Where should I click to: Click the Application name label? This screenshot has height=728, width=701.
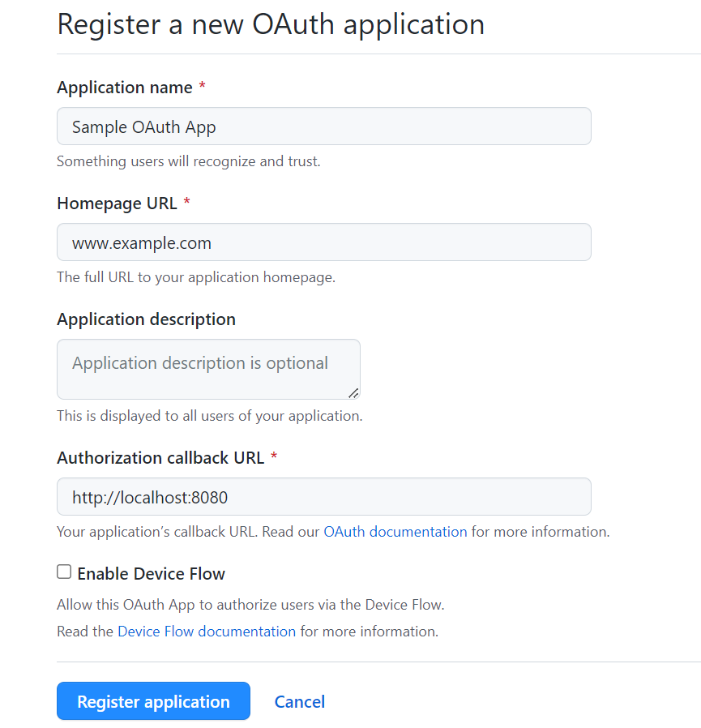[125, 88]
